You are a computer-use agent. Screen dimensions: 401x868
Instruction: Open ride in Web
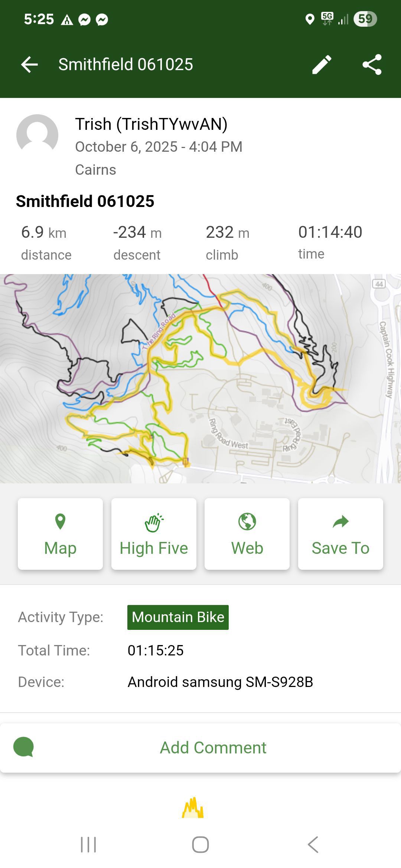[x=247, y=534]
